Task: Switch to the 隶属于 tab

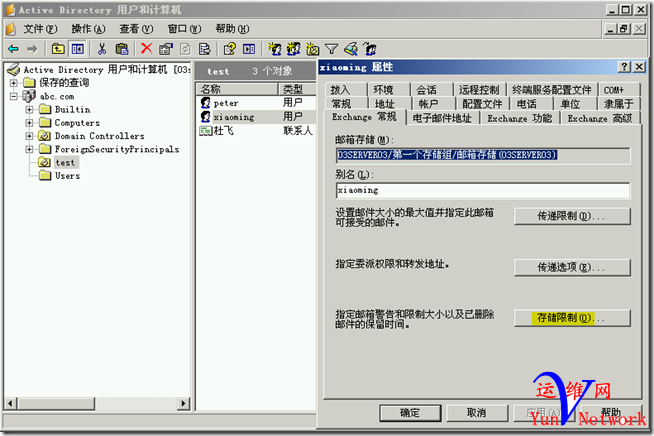Action: tap(619, 104)
